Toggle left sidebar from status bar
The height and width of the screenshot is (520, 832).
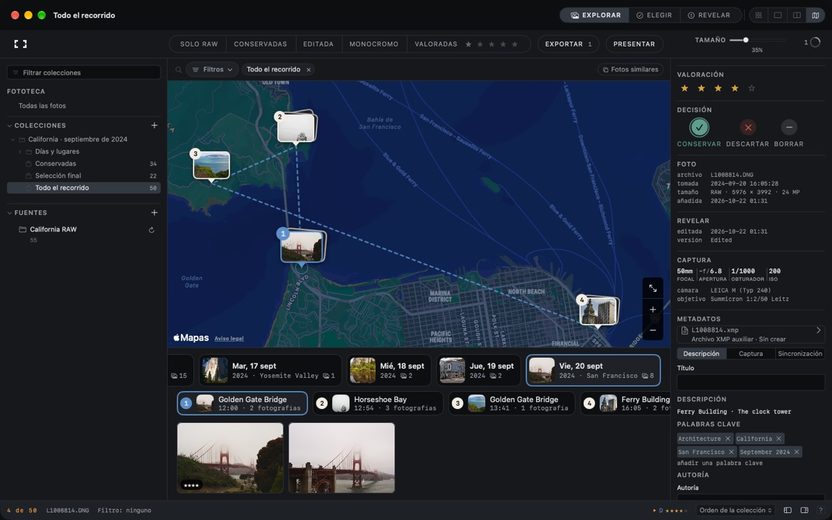coord(787,510)
